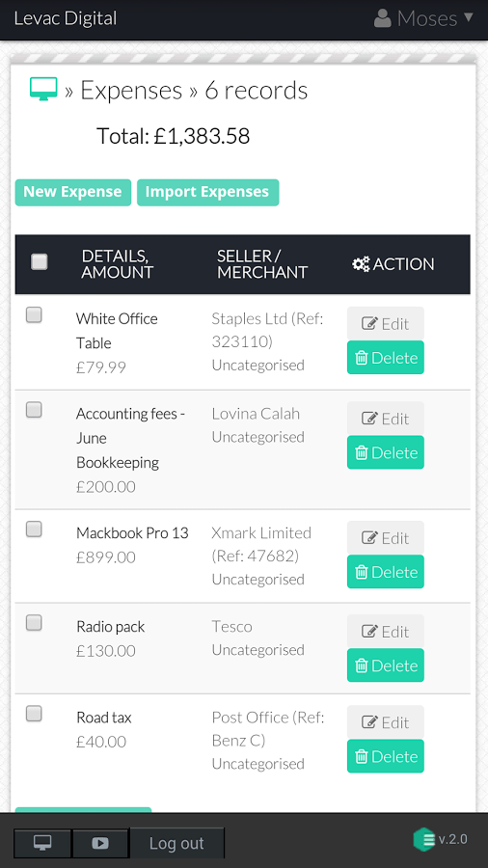Click the Levac Digital brand link
This screenshot has height=868, width=488.
click(x=66, y=18)
